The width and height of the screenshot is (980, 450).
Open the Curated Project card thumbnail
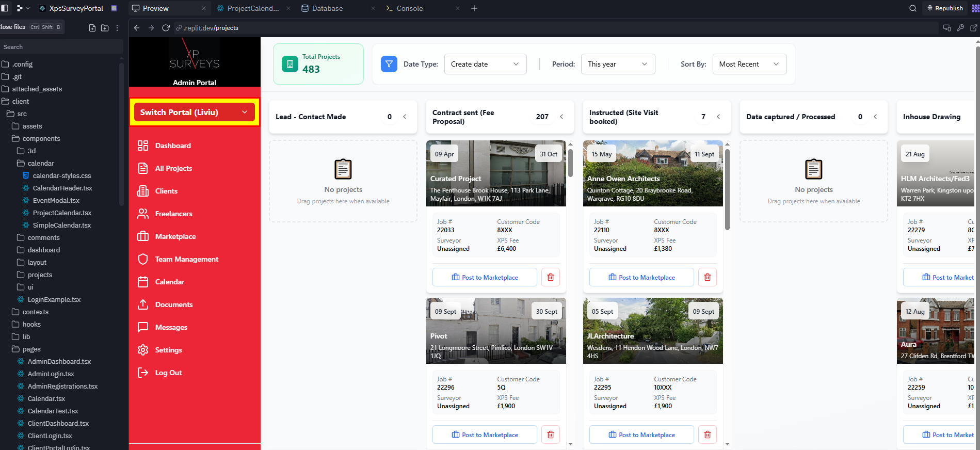coord(496,173)
